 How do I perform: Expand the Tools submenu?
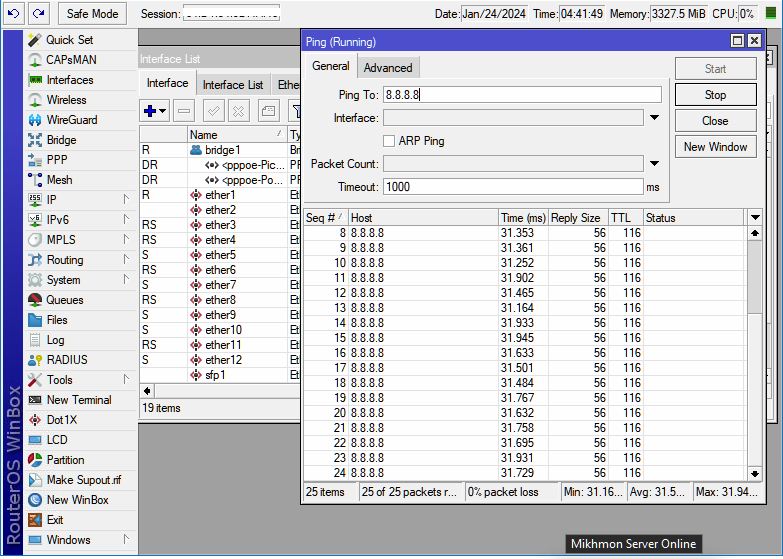click(x=126, y=379)
